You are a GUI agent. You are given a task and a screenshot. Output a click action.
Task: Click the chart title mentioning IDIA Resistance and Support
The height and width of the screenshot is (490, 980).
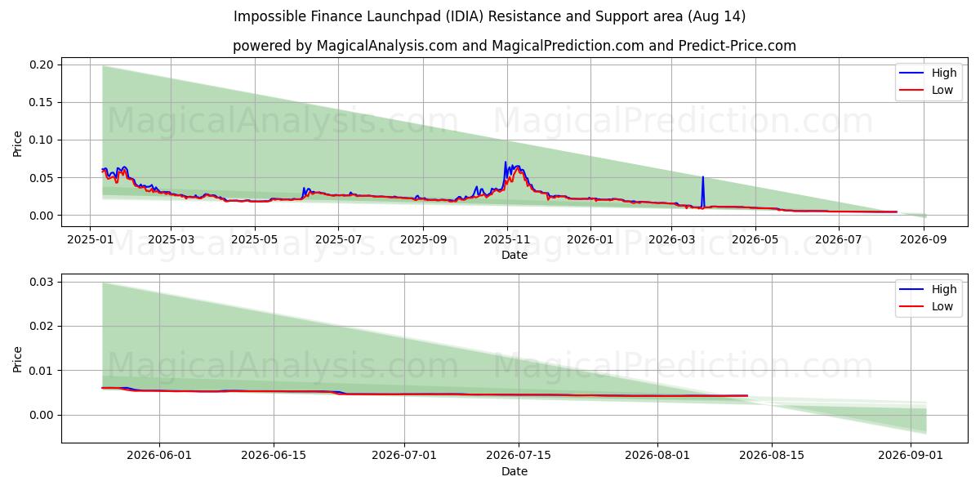coord(489,16)
